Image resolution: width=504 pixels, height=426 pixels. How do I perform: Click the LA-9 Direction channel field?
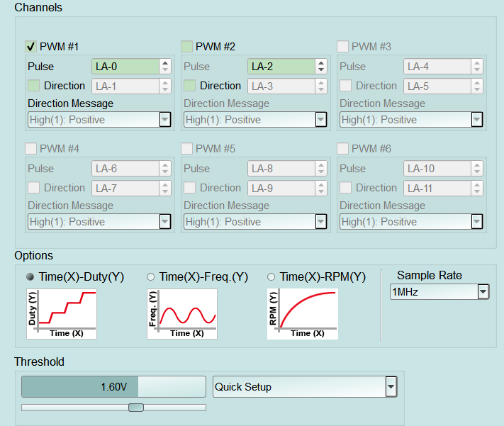281,188
